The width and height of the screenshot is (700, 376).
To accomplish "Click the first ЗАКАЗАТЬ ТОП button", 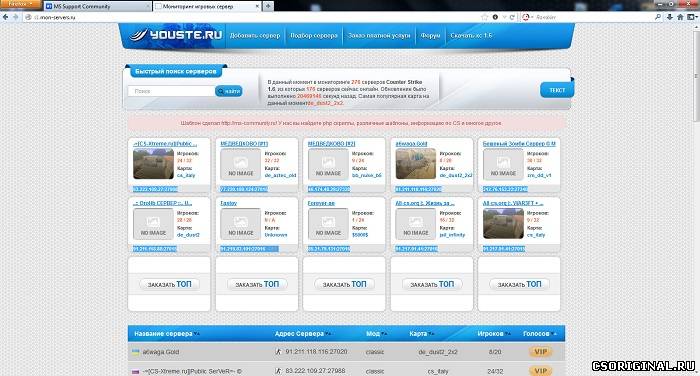I will (x=169, y=284).
